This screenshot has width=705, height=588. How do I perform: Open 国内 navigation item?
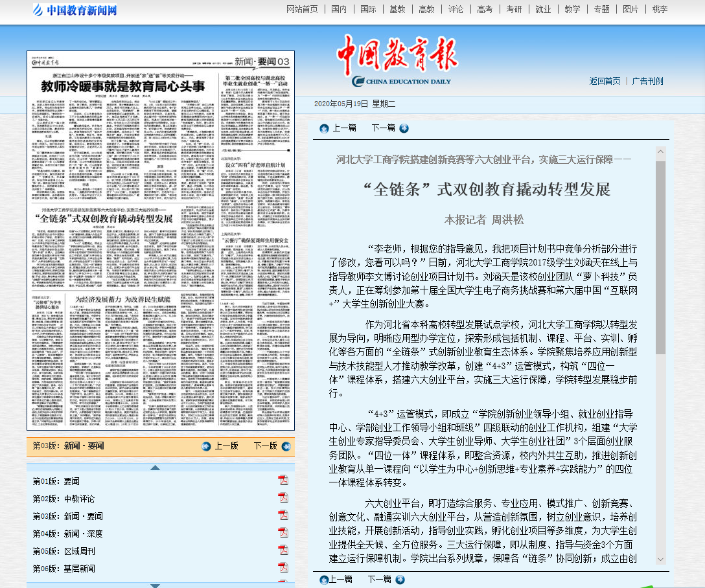(339, 10)
